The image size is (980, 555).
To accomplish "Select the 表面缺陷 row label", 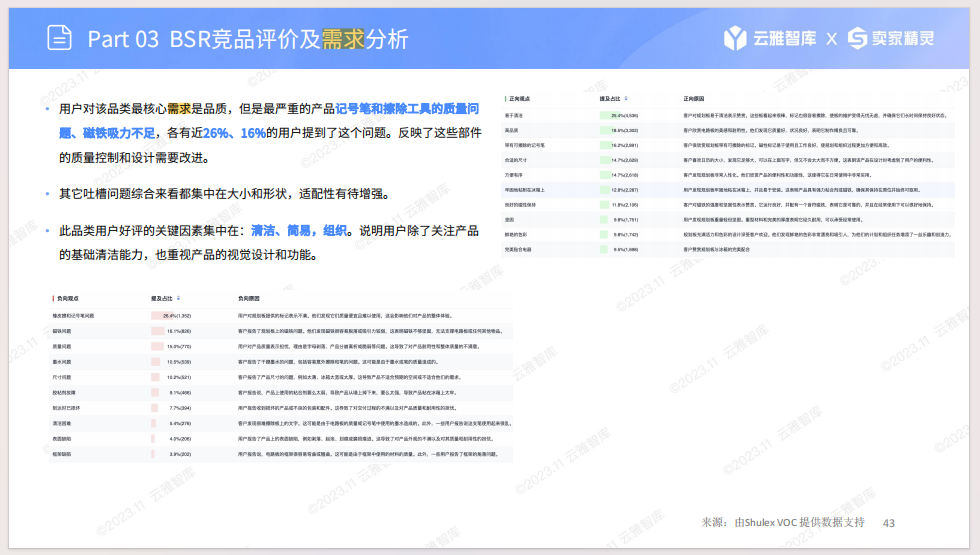I will click(61, 439).
